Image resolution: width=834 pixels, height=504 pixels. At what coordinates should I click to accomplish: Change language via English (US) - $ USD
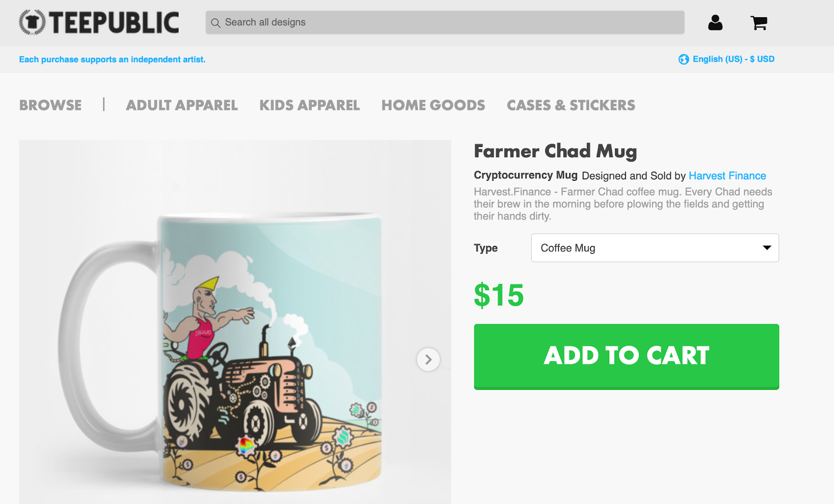tap(733, 59)
